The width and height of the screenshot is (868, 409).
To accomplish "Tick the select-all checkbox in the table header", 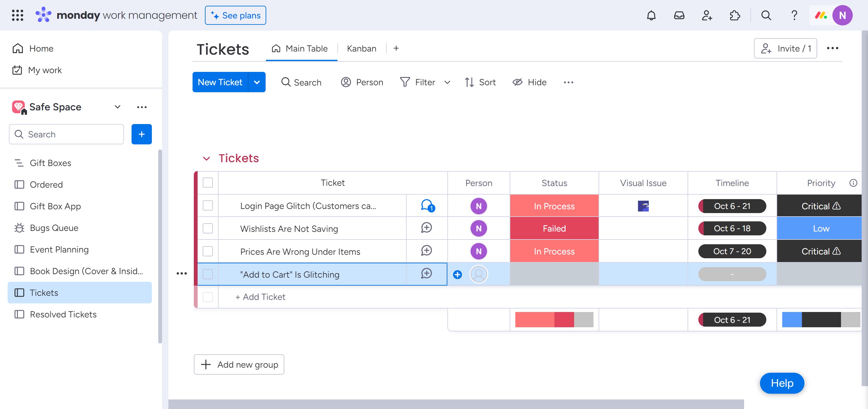I will click(x=208, y=183).
